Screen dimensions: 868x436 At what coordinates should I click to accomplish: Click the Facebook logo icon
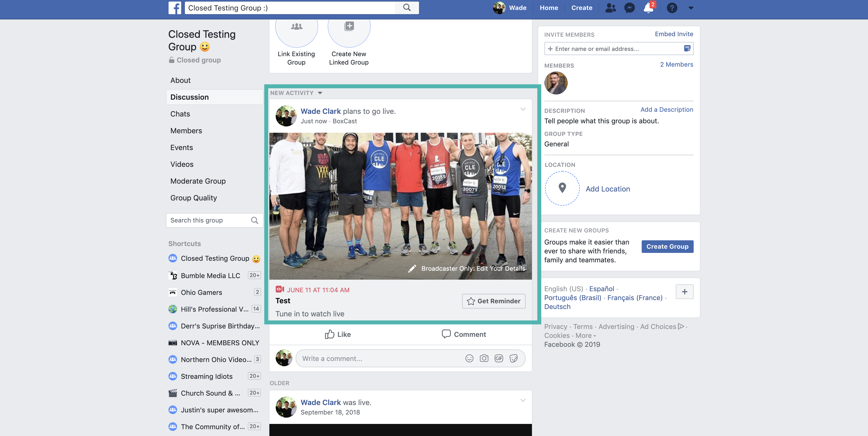coord(175,8)
